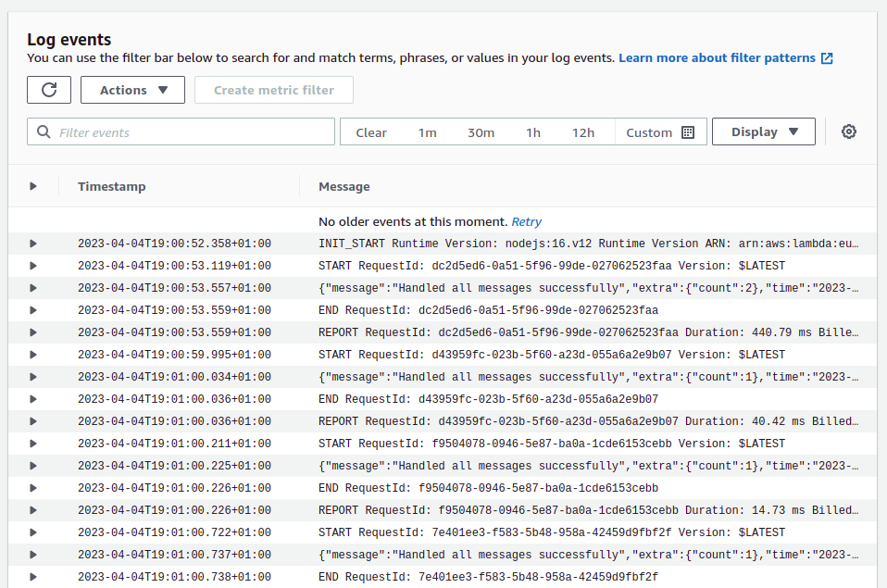
Task: Switch to the 30m time range
Action: [x=481, y=131]
